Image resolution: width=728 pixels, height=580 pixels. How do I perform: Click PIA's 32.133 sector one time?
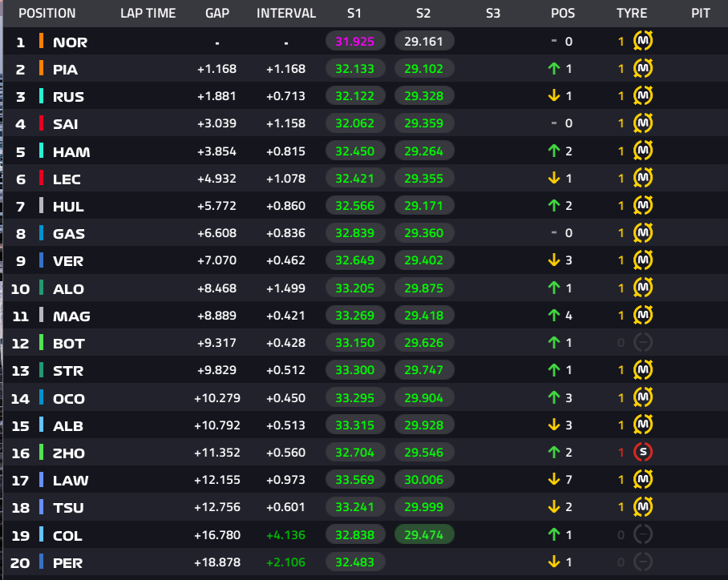(x=355, y=69)
